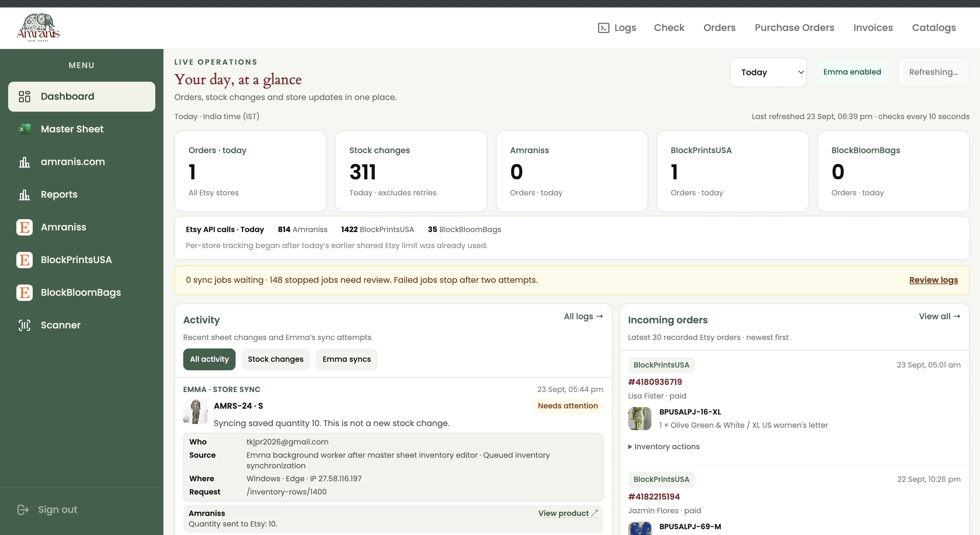The width and height of the screenshot is (980, 535).
Task: Click View all in Incoming orders
Action: (x=939, y=317)
